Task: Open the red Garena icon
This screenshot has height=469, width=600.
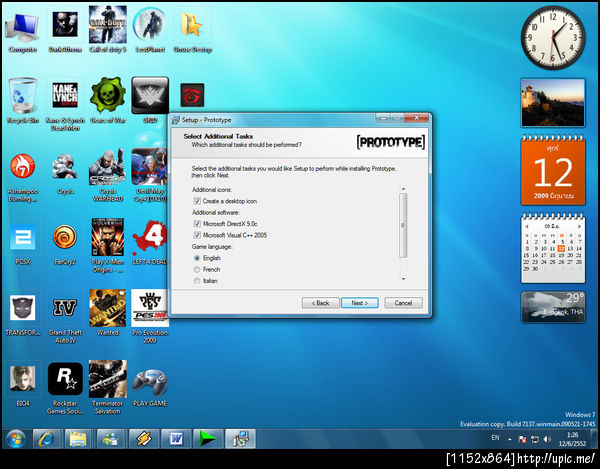Action: [x=192, y=95]
